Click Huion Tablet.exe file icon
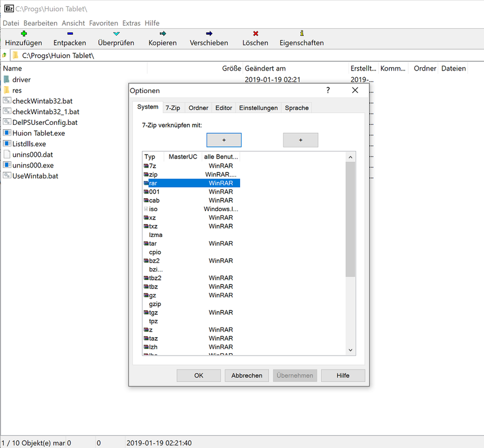This screenshot has width=484, height=448. (7, 133)
